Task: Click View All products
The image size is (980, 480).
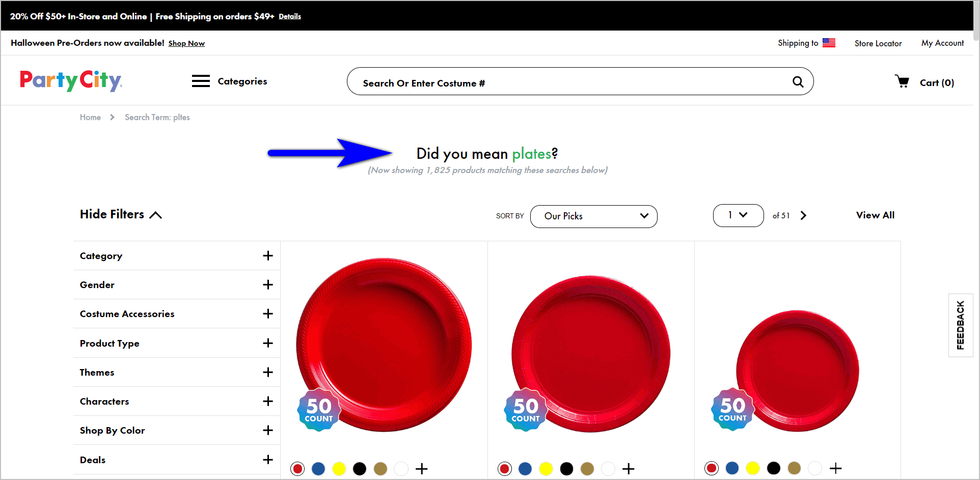Action: 875,215
